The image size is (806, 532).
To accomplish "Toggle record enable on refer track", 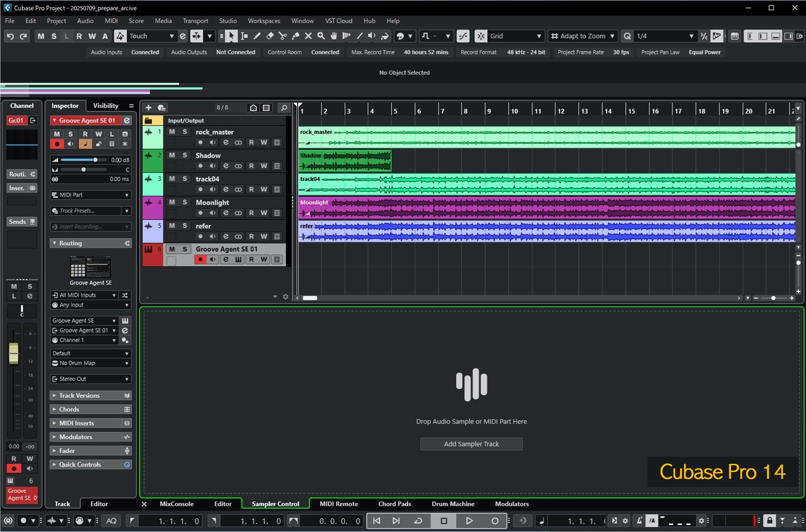I will pos(200,236).
